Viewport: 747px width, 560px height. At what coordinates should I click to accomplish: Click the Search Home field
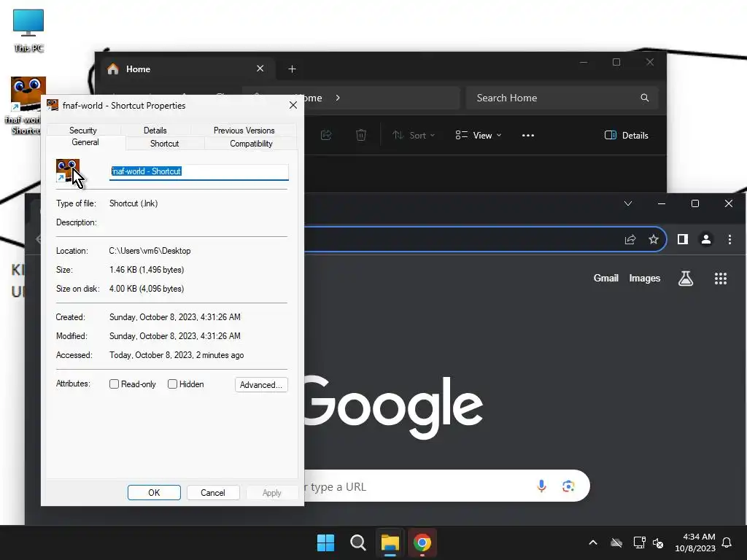[x=562, y=98]
